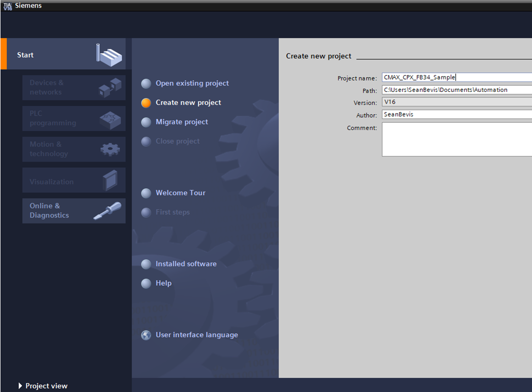Open the Motion & technology portal
Screen dimensions: 532x392
click(x=74, y=150)
